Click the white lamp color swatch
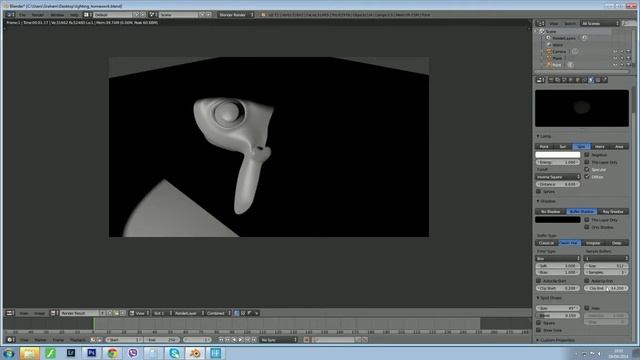This screenshot has width=640, height=360. pos(558,155)
